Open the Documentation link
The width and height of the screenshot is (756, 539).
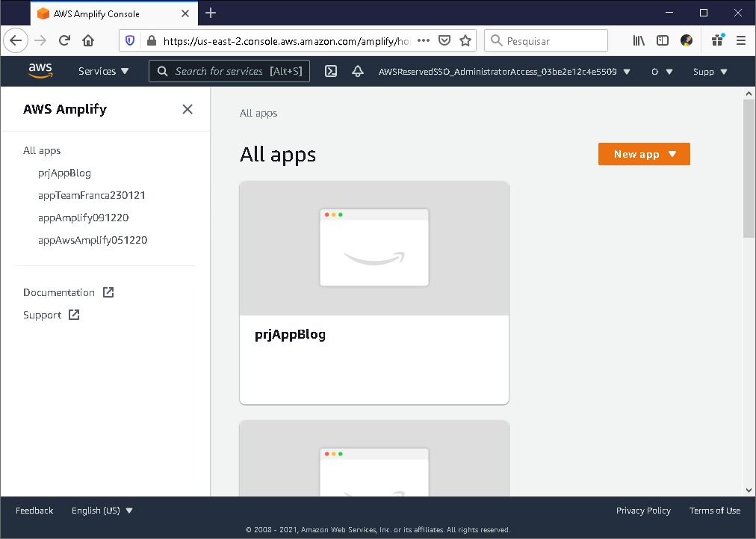[x=59, y=292]
